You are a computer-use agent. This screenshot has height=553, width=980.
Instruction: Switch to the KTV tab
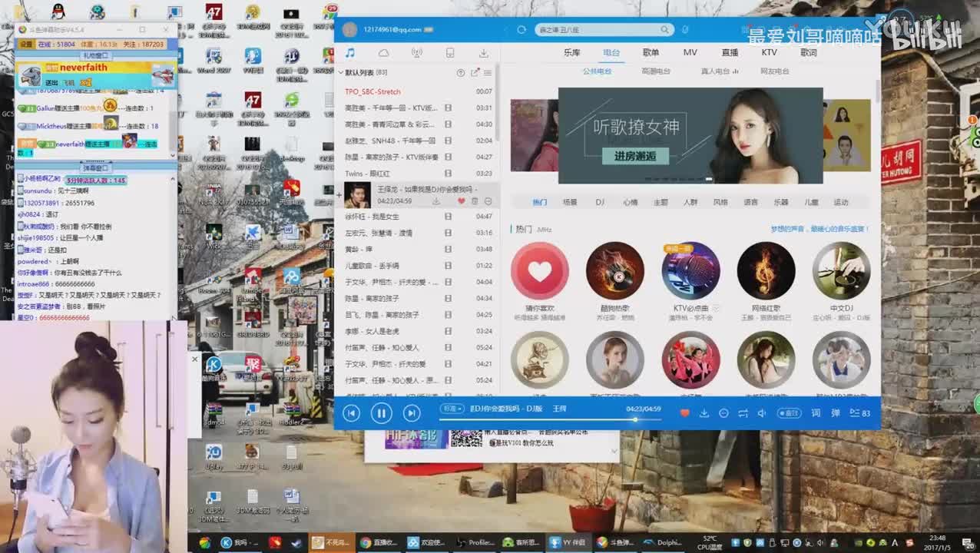coord(769,52)
